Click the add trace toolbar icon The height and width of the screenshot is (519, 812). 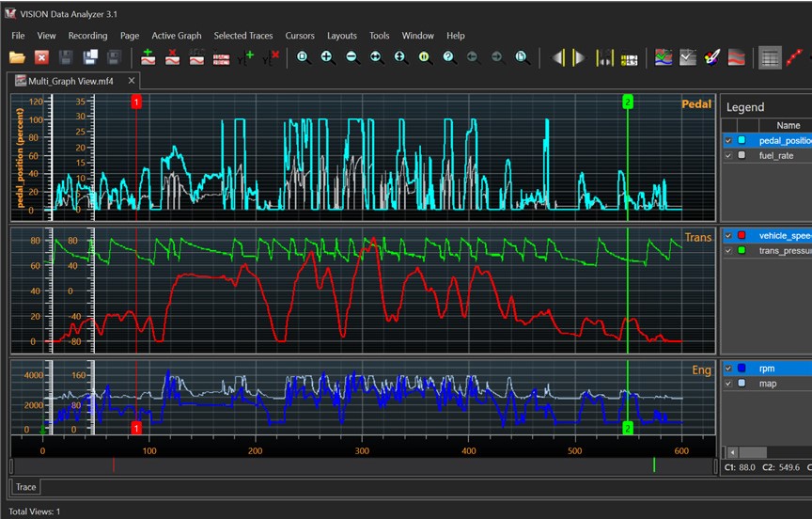(x=148, y=57)
